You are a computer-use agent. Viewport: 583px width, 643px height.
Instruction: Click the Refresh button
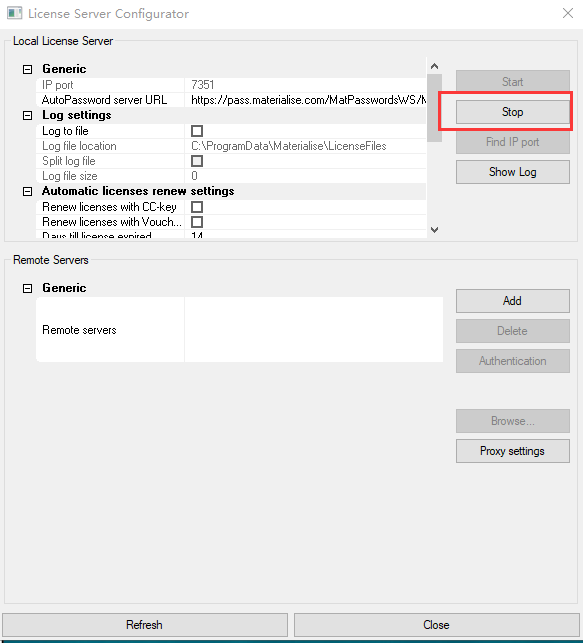tap(145, 625)
